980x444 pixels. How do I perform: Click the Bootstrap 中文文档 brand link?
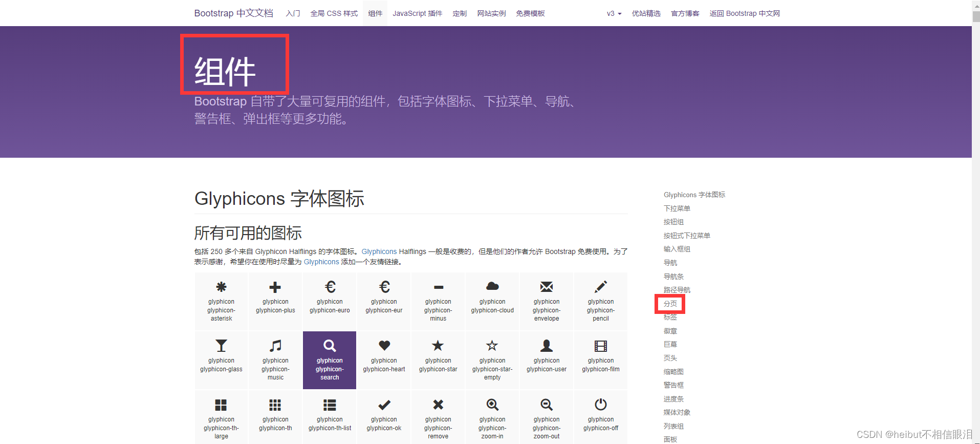click(234, 13)
